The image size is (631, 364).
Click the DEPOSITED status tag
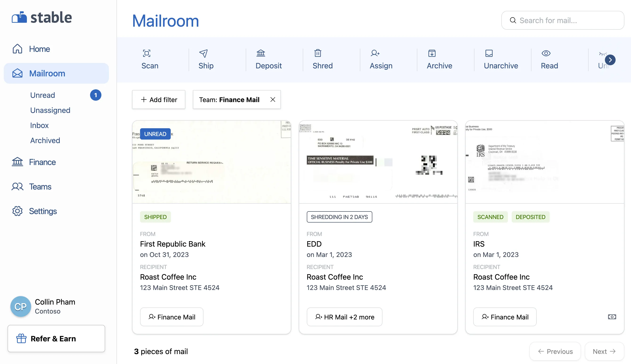[x=530, y=217]
